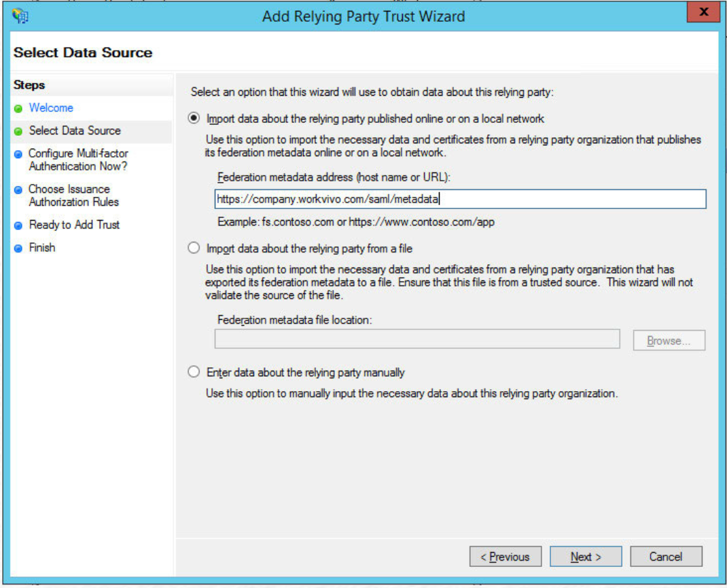Click the 'Example: fs.contoso.com' hint text
The width and height of the screenshot is (727, 588).
click(356, 222)
